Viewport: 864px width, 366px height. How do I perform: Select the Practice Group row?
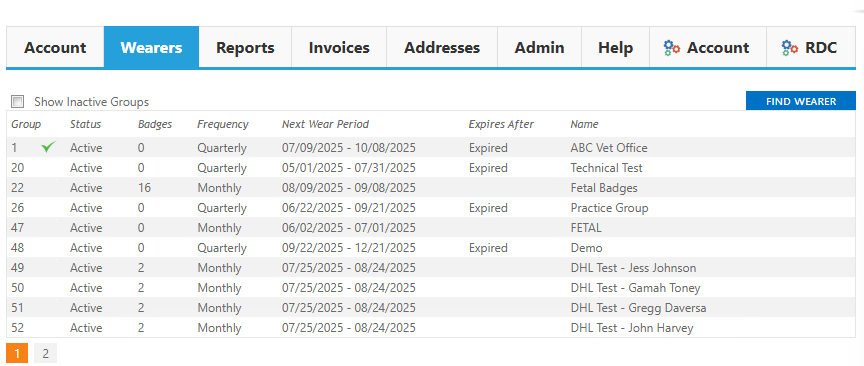tap(431, 208)
